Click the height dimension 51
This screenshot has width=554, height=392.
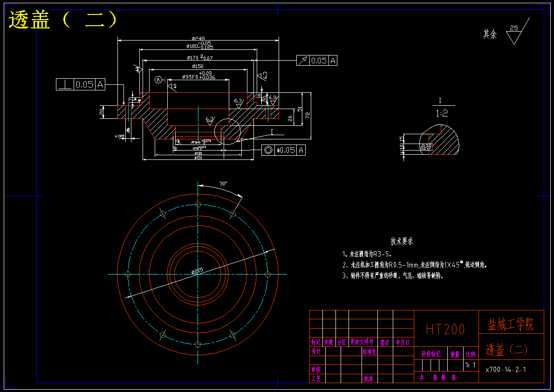(300, 109)
